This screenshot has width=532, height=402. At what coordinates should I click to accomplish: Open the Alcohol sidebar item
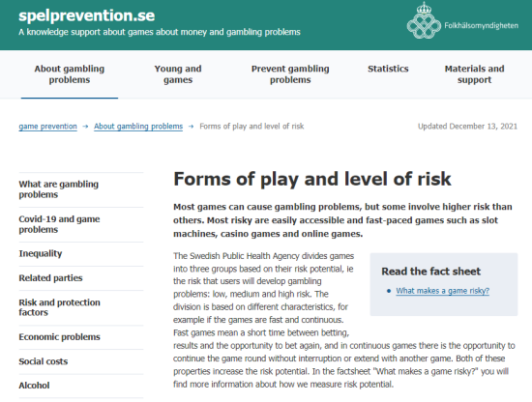(x=80, y=386)
